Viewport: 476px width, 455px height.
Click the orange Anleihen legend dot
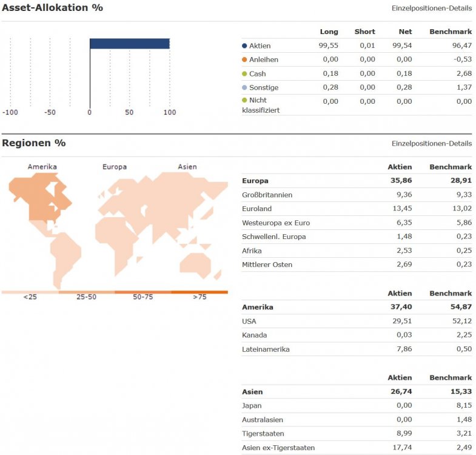244,59
